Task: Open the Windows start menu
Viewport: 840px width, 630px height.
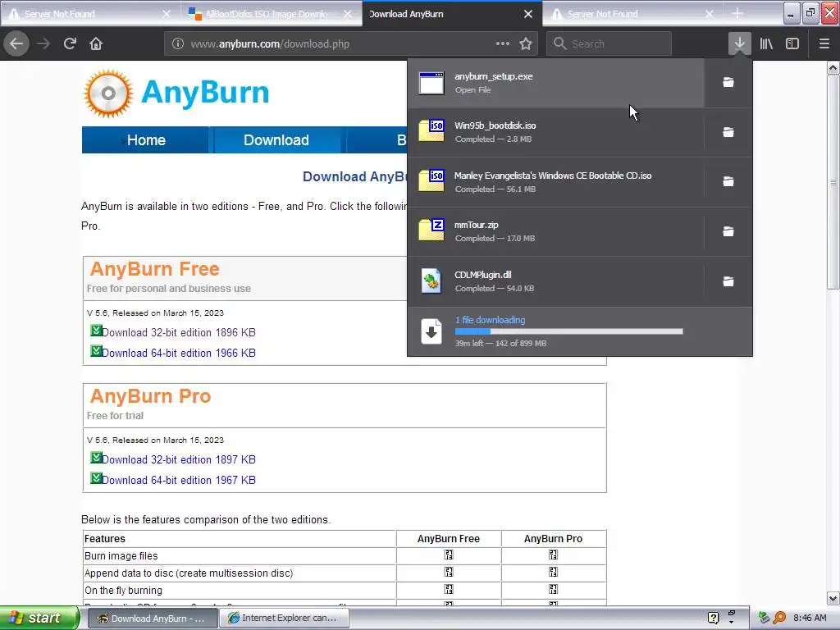Action: click(39, 618)
